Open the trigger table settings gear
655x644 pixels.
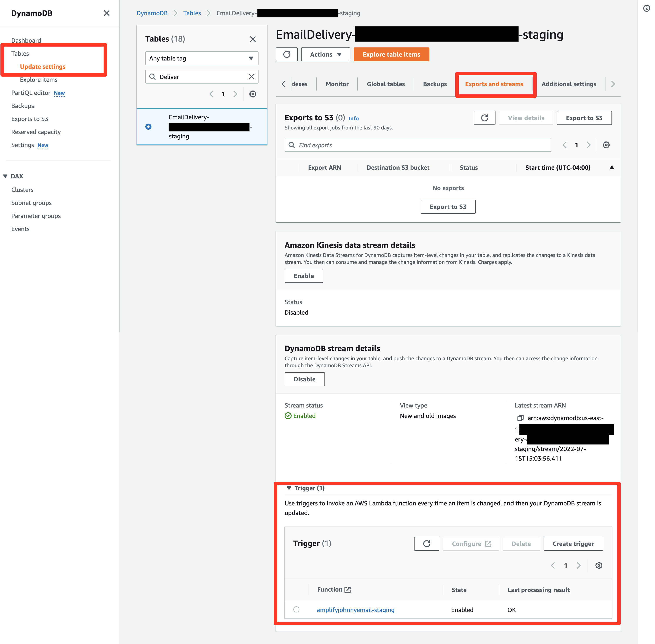point(598,565)
